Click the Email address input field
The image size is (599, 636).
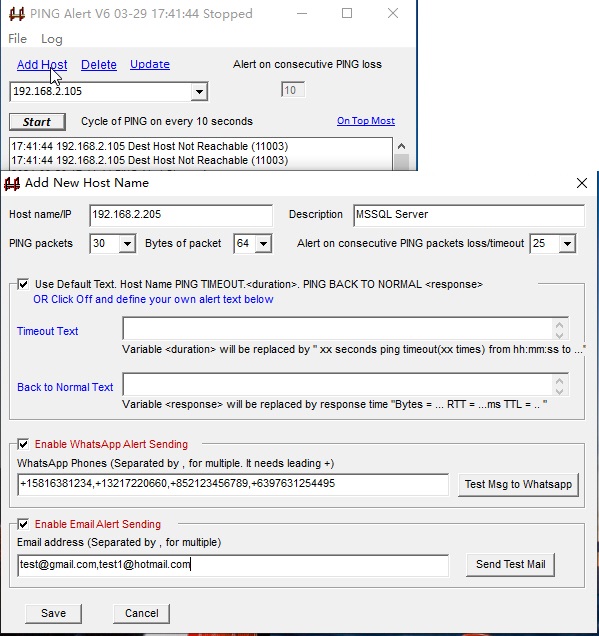(233, 565)
